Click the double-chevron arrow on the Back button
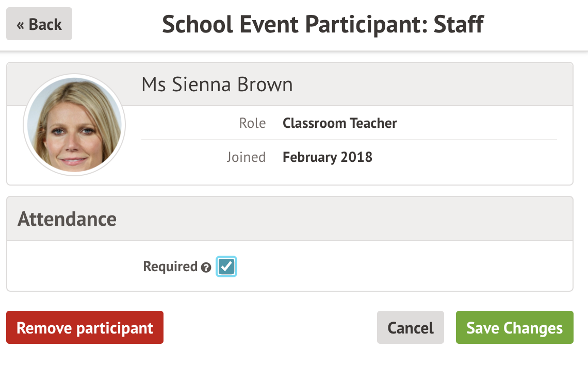Screen dimensions: 588x367 pyautogui.click(x=20, y=25)
